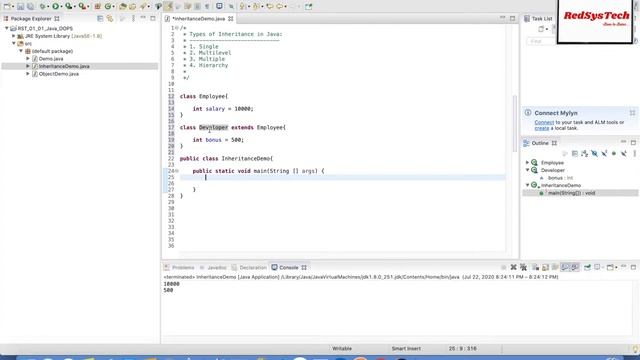Click the Previous Annotation toolbar icon
This screenshot has height=360, width=640.
pos(255,7)
